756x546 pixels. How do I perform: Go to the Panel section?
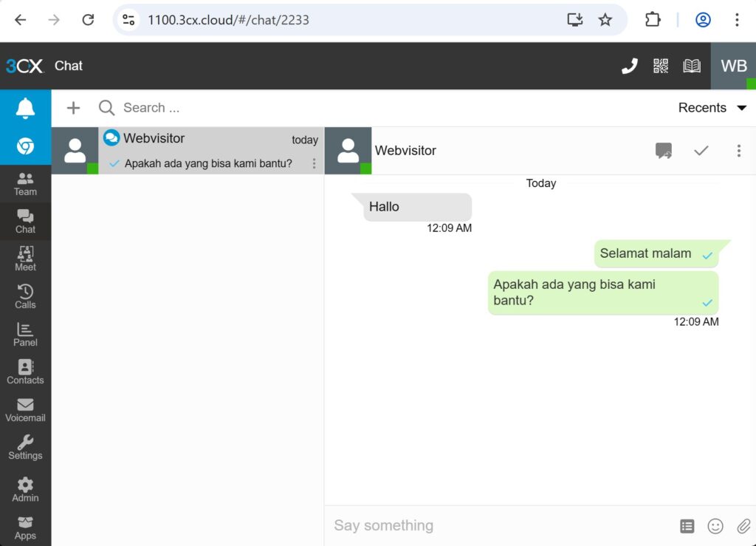click(x=25, y=334)
